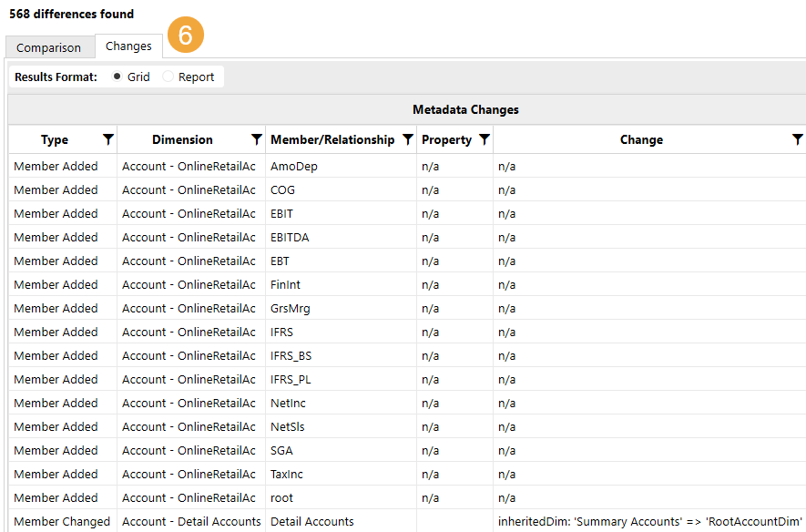
Task: Select the inheritedDim change description cell
Action: 649,522
